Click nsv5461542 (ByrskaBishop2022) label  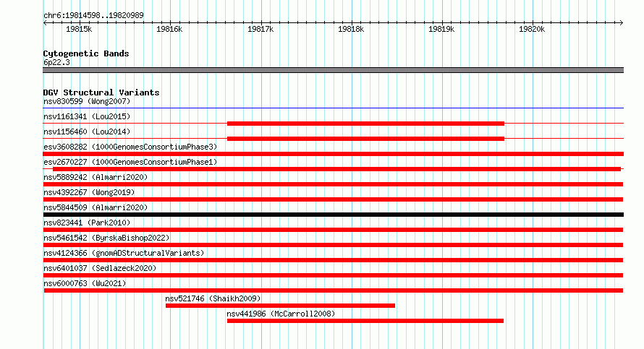click(106, 238)
